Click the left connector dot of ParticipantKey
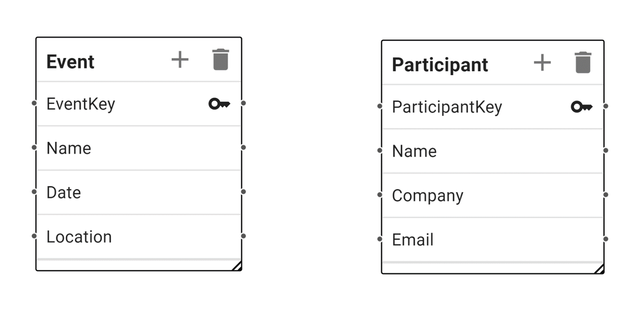The image size is (644, 311). [x=380, y=106]
